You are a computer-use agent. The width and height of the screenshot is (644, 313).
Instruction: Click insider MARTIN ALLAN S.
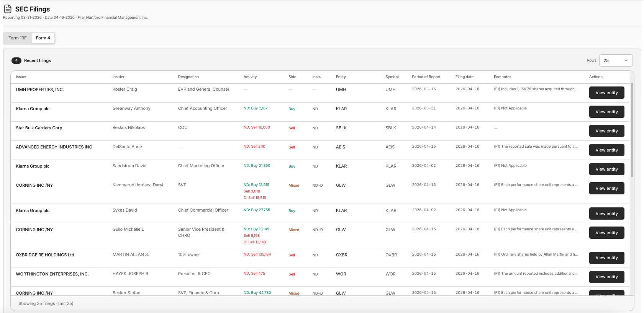131,254
